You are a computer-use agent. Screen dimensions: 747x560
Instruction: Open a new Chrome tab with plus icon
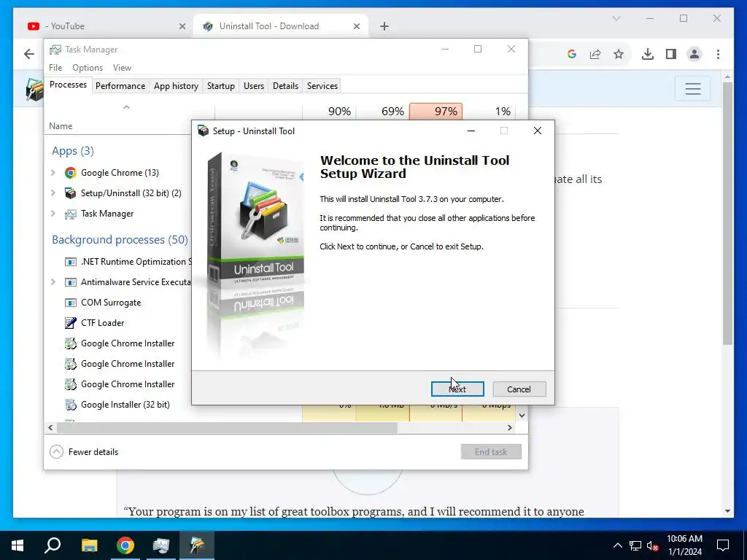384,26
